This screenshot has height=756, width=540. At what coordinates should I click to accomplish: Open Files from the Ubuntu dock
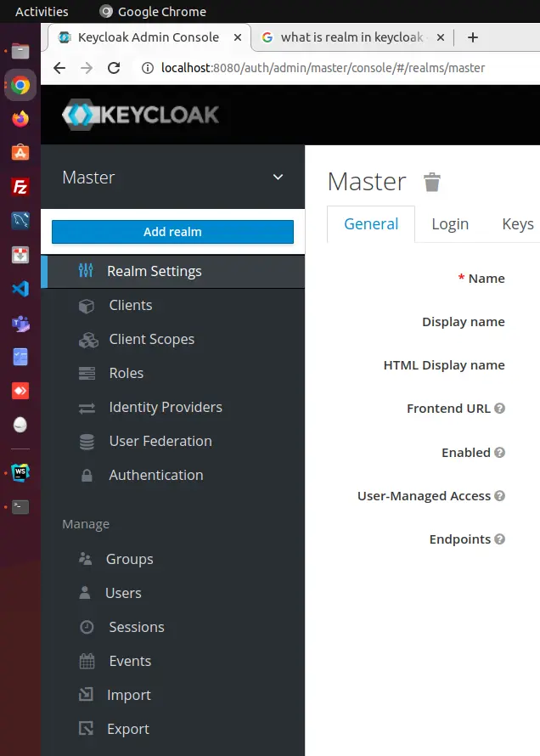[20, 51]
